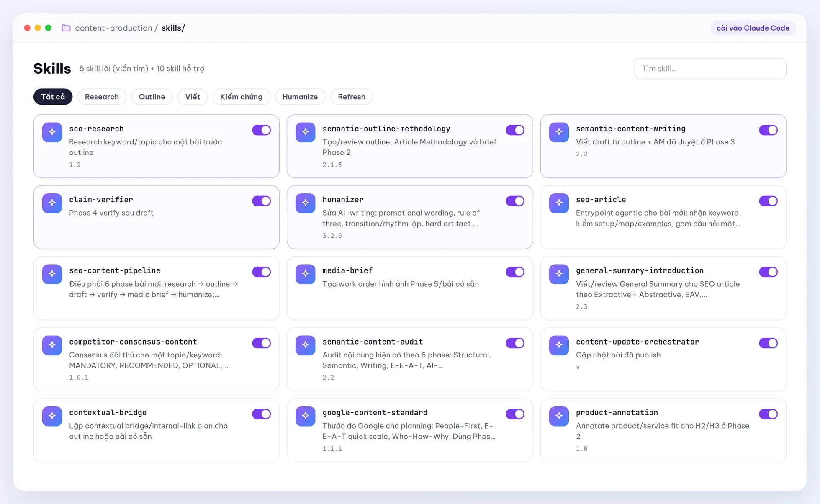Click the humanizer skill icon

point(305,203)
